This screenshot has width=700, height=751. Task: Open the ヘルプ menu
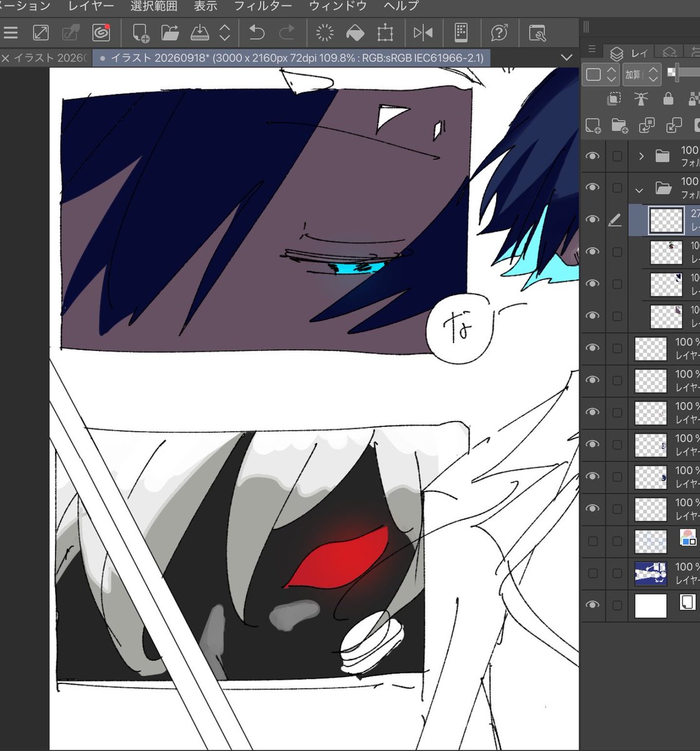click(x=401, y=6)
